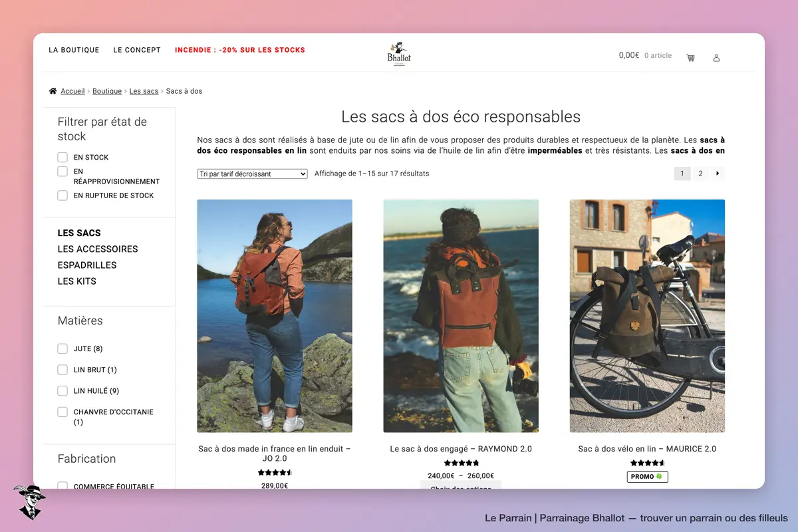The height and width of the screenshot is (532, 798).
Task: Check the COMMERCE ÉQUITABLE filter
Action: 63,486
